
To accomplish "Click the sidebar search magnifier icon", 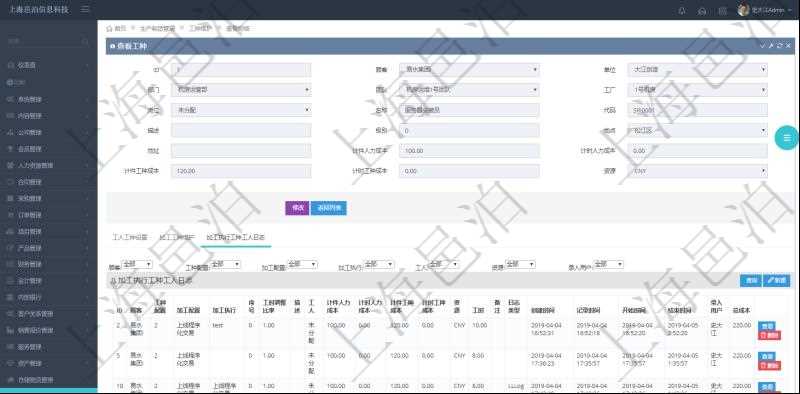I will (85, 41).
